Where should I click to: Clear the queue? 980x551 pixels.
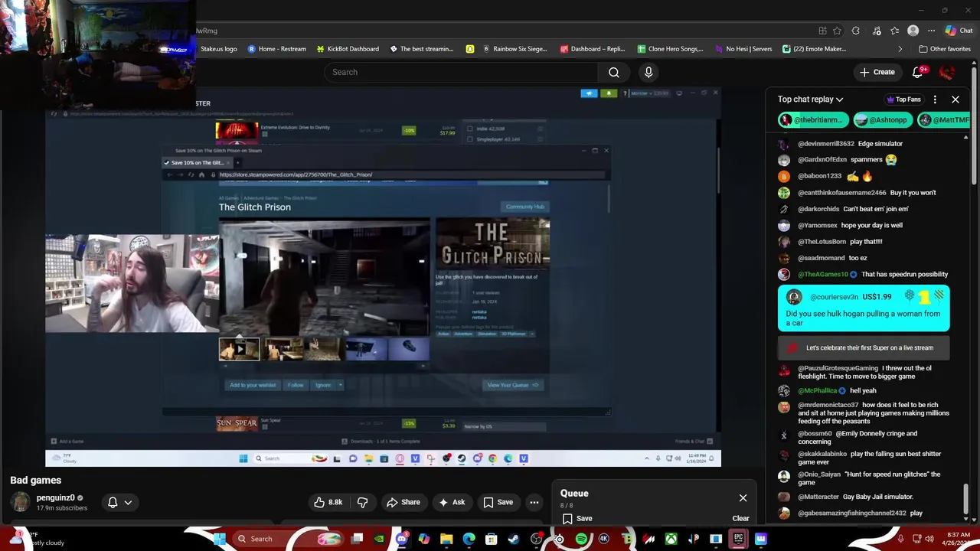pyautogui.click(x=740, y=519)
